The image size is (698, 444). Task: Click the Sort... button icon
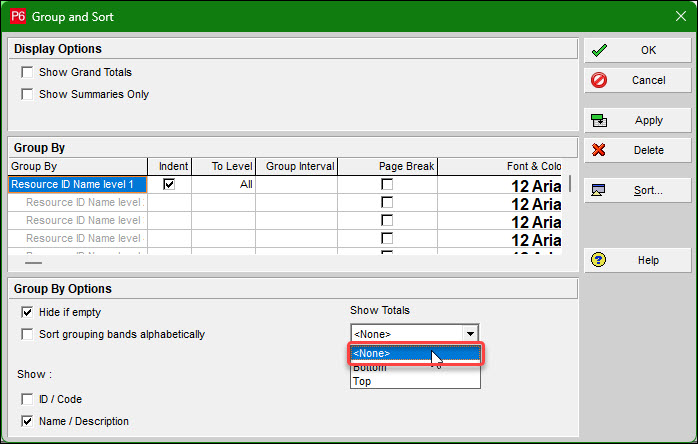pyautogui.click(x=600, y=190)
